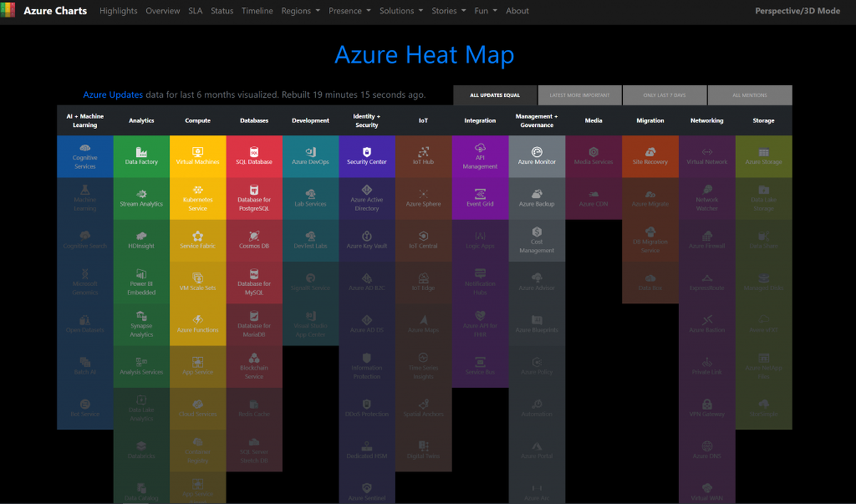Enable the Only Last 7 Days filter
Image resolution: width=856 pixels, height=504 pixels.
coord(664,96)
